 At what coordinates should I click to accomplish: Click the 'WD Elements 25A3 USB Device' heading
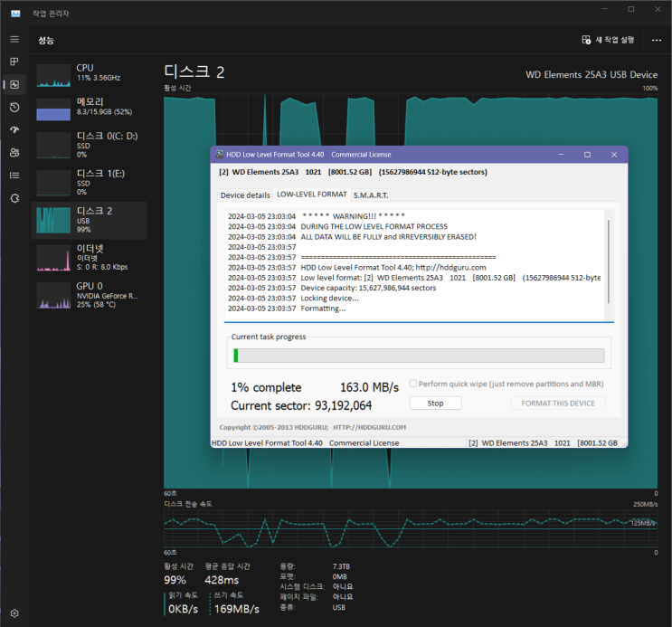(x=592, y=74)
